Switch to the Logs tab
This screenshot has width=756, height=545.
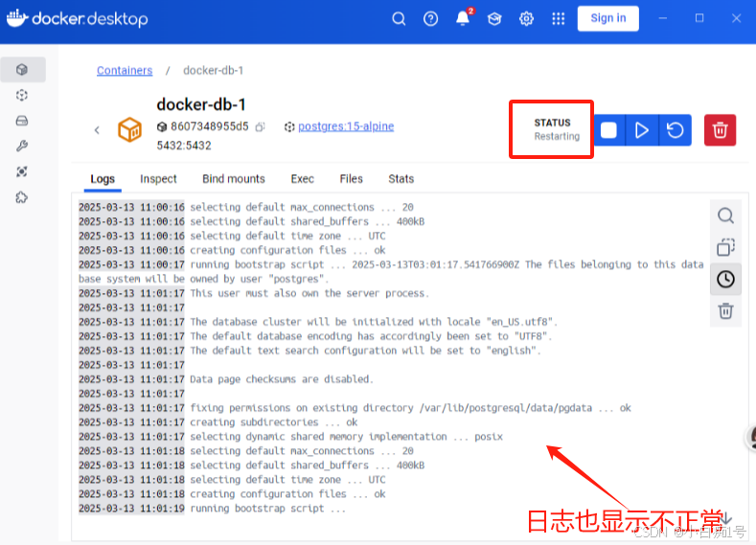(x=103, y=179)
